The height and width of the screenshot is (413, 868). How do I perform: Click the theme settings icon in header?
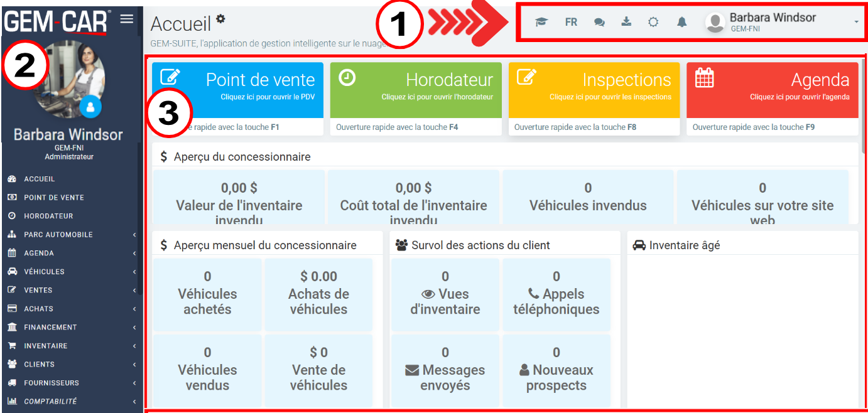(x=653, y=22)
